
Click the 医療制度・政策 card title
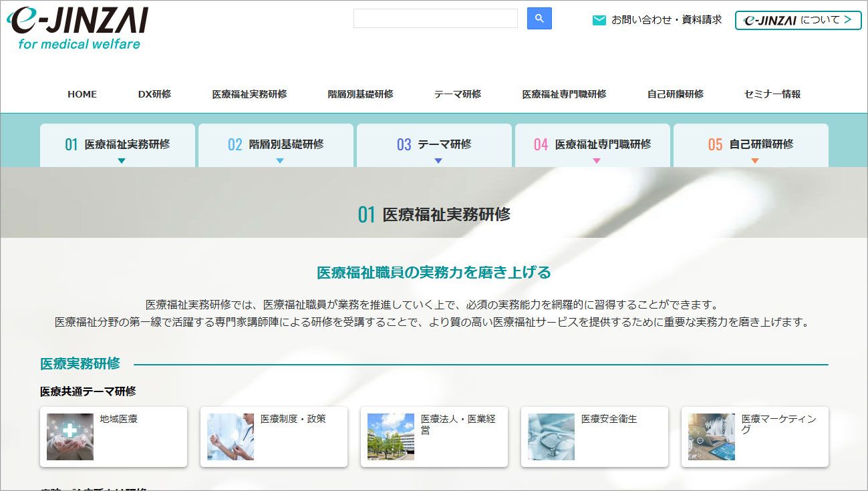tap(293, 419)
